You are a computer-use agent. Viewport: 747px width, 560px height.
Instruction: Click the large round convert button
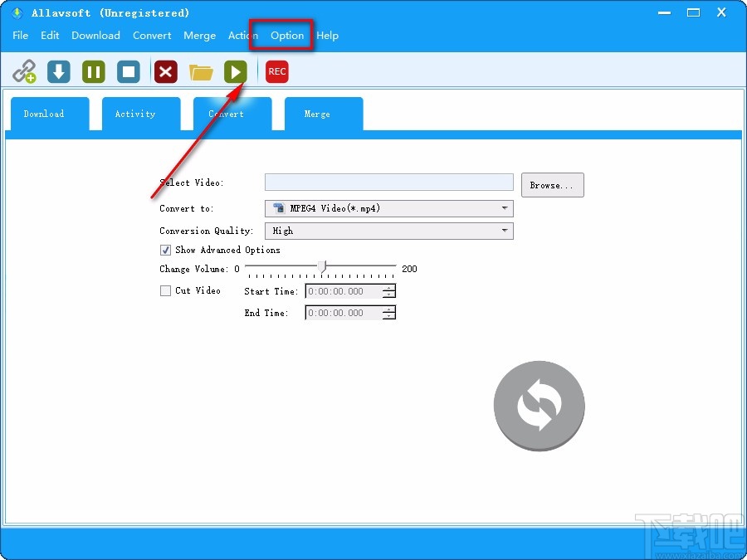[x=539, y=407]
